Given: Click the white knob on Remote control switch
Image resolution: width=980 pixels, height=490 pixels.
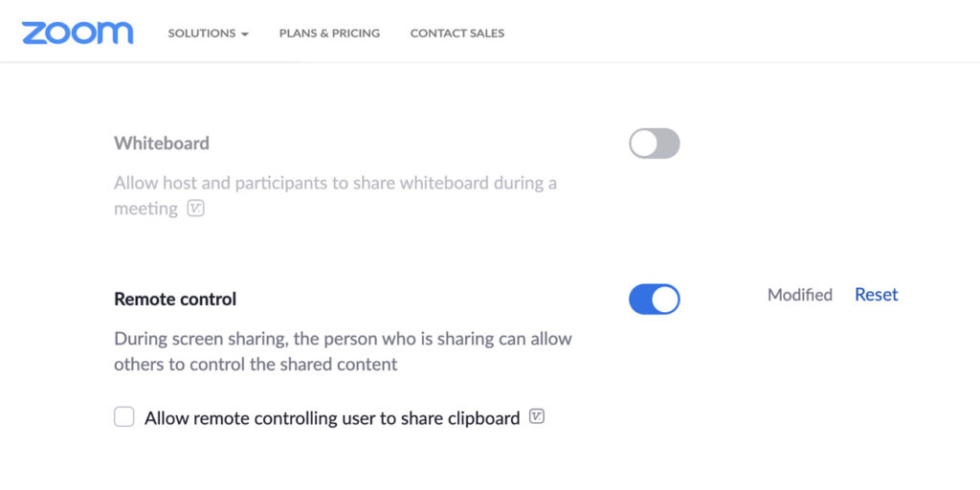Looking at the screenshot, I should pos(665,299).
